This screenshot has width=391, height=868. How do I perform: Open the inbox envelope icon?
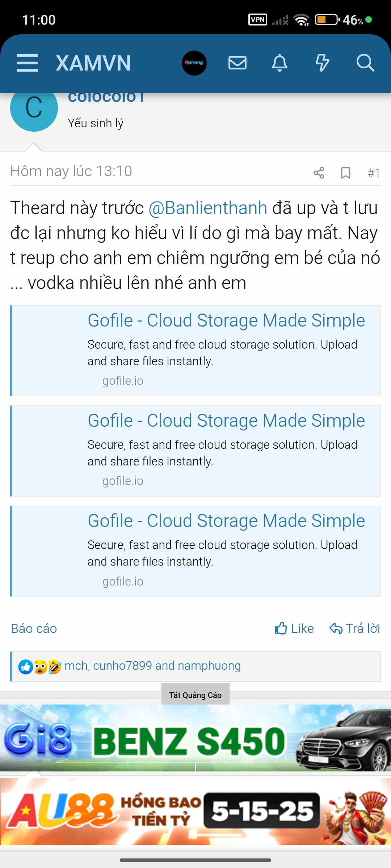tap(237, 63)
